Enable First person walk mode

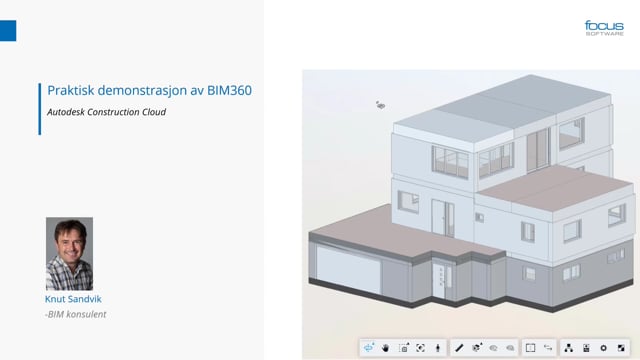tap(438, 348)
